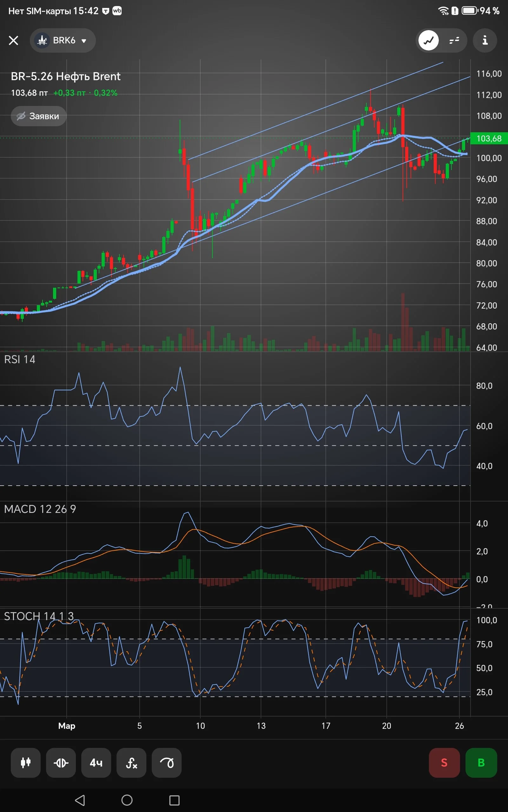
Task: Tap the Wi-Fi status icon
Action: [x=443, y=11]
